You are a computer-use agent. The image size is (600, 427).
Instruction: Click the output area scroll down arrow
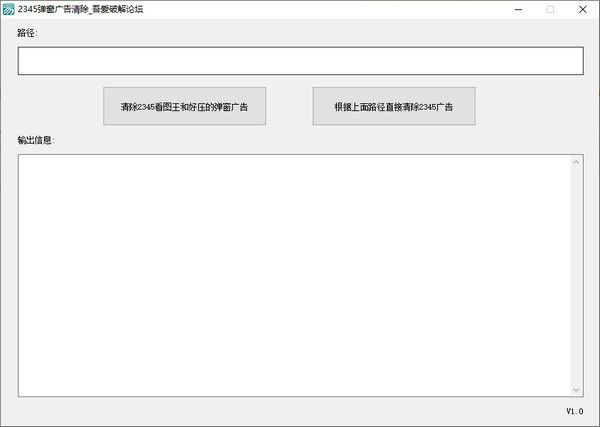[576, 390]
